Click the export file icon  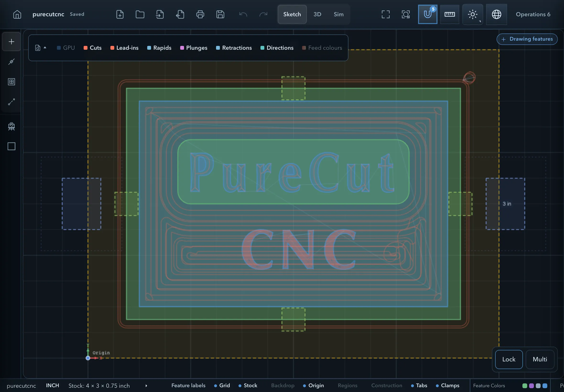coord(180,14)
